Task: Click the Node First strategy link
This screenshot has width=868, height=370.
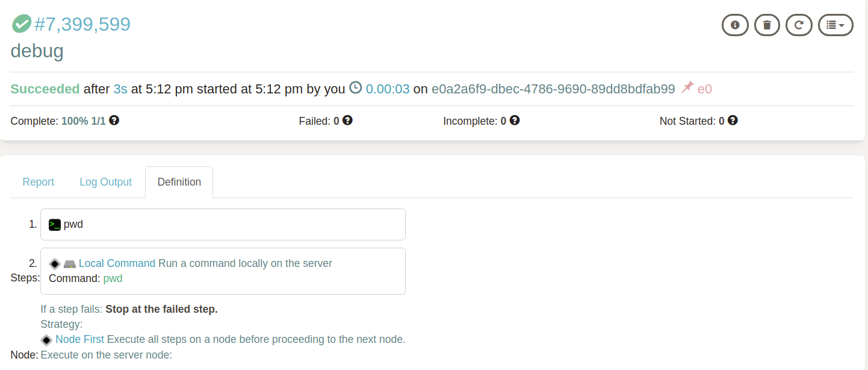Action: pos(80,339)
